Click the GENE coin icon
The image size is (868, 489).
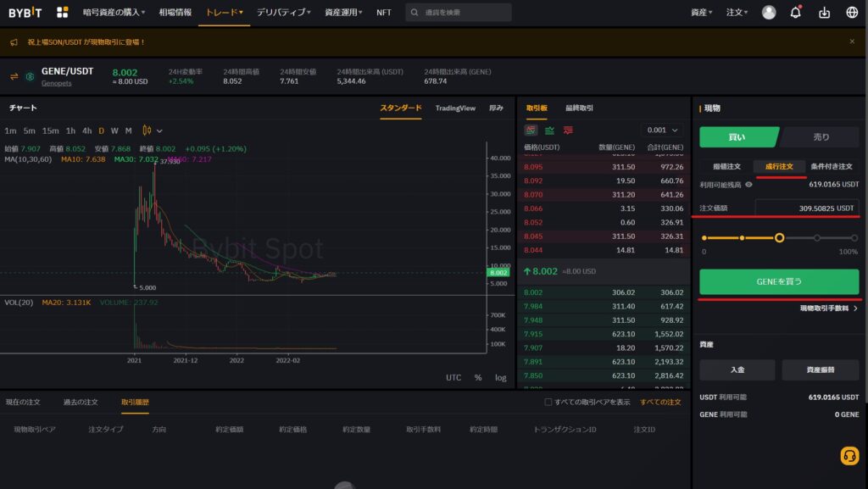[x=30, y=76]
